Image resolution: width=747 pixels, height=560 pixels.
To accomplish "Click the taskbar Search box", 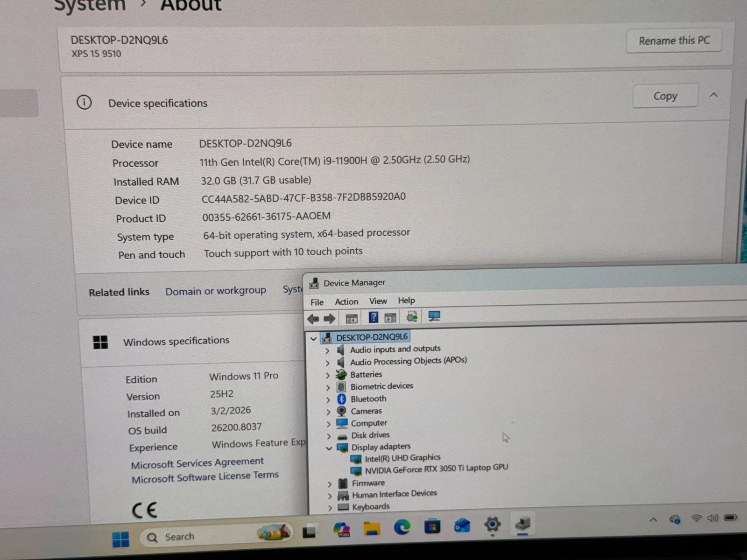I will pos(216,535).
